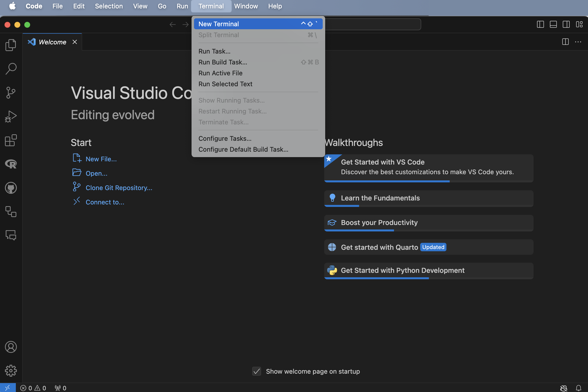Open the R extension sidebar icon
This screenshot has height=392, width=588.
[11, 164]
